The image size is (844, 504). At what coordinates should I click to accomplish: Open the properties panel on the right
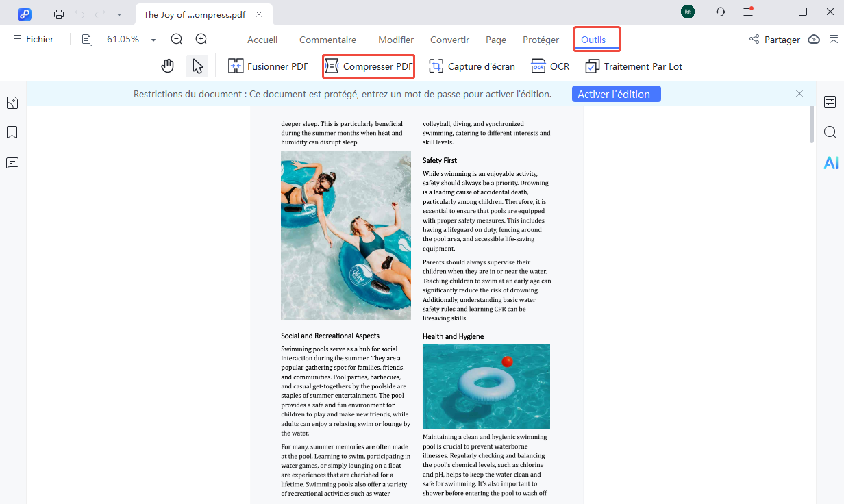click(x=830, y=101)
